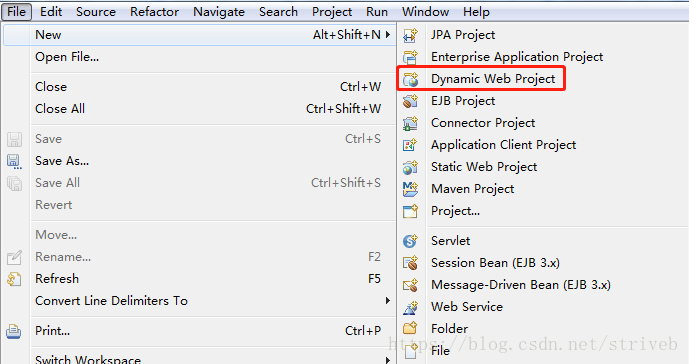Image resolution: width=689 pixels, height=364 pixels.
Task: Open the Edit menu
Action: (51, 12)
